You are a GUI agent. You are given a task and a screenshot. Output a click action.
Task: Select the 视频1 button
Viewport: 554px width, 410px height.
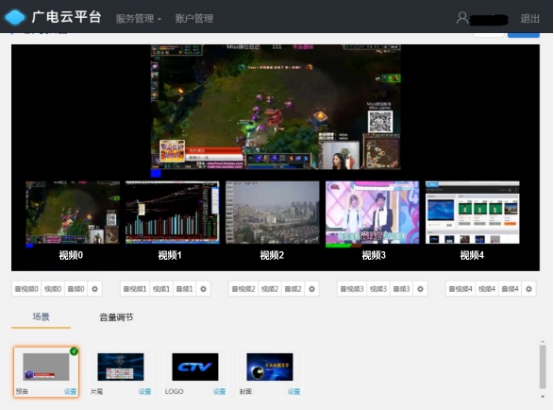coord(161,289)
